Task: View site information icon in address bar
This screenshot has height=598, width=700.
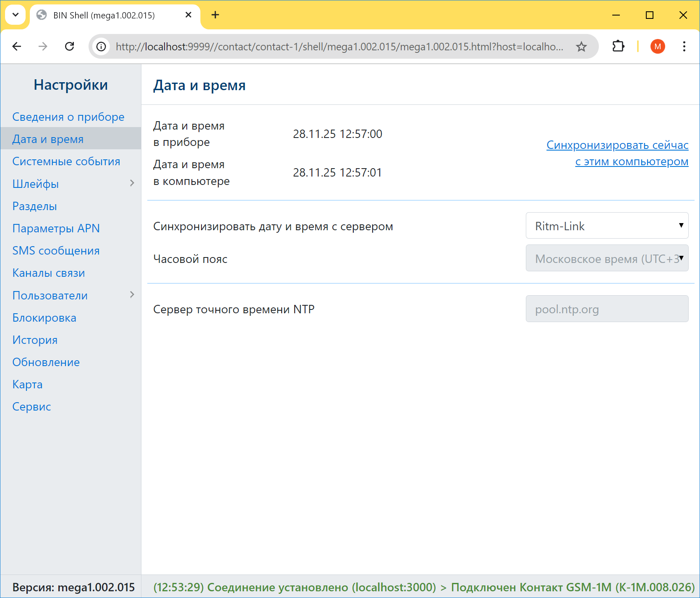Action: [x=101, y=47]
